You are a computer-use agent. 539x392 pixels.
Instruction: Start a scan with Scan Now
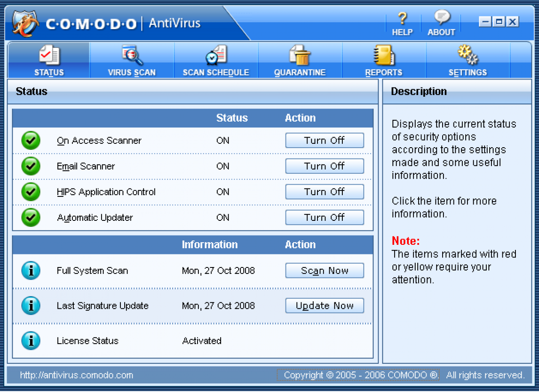point(325,270)
